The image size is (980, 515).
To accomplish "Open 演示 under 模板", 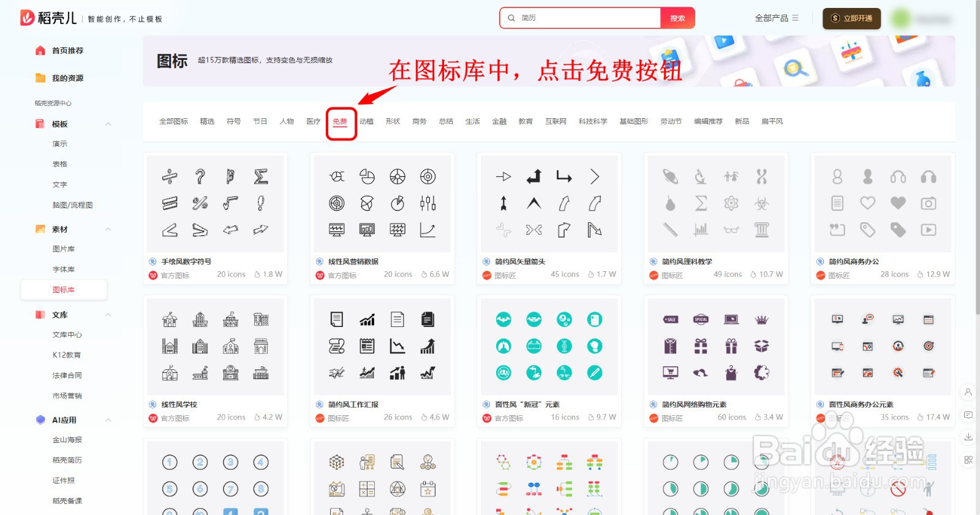I will click(x=60, y=144).
